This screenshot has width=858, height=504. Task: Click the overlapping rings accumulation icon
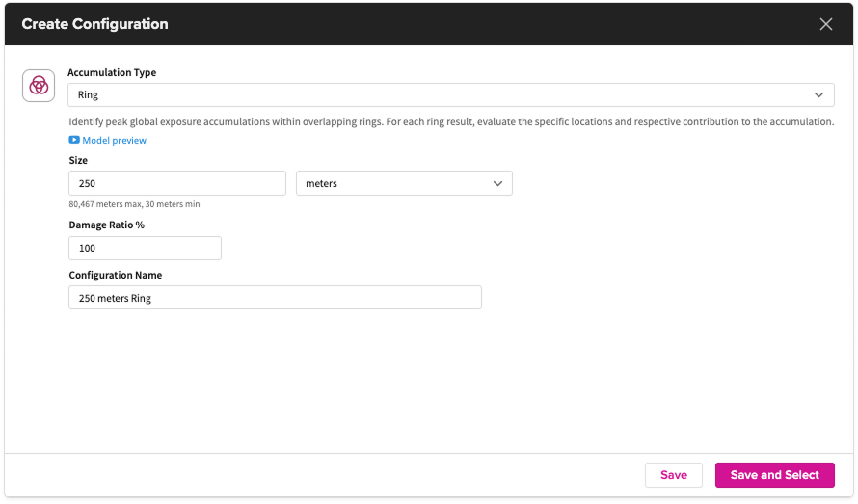(39, 85)
